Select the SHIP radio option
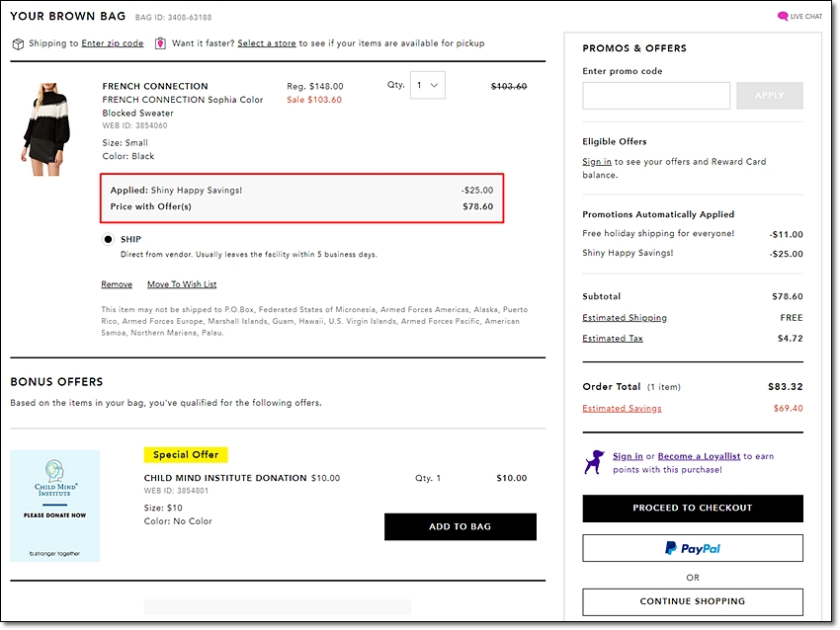The height and width of the screenshot is (630, 840). click(109, 239)
